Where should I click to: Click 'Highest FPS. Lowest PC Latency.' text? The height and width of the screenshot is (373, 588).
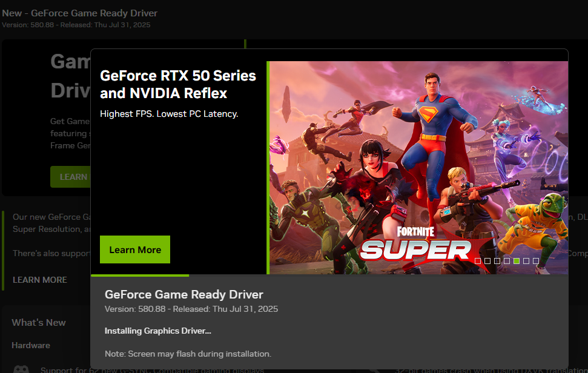click(x=169, y=114)
